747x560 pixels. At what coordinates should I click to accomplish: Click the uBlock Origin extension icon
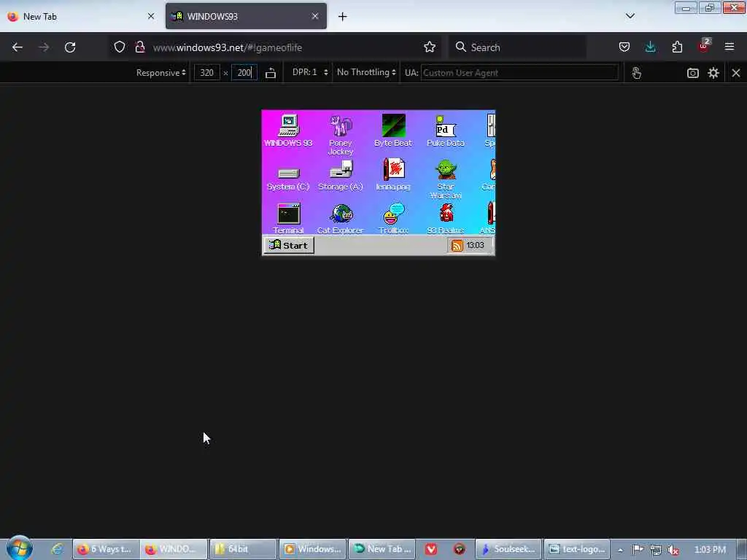coord(704,46)
